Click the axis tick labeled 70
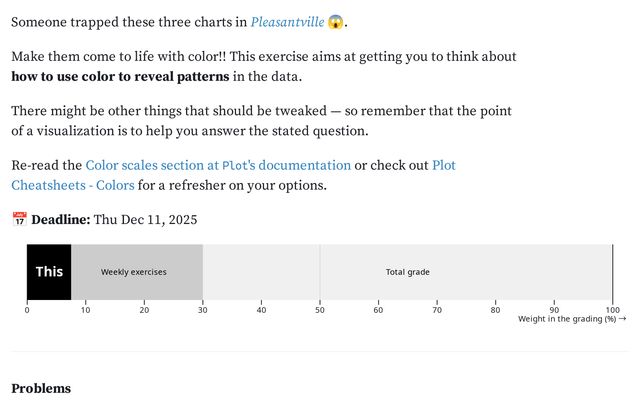This screenshot has height=400, width=640. 437,310
